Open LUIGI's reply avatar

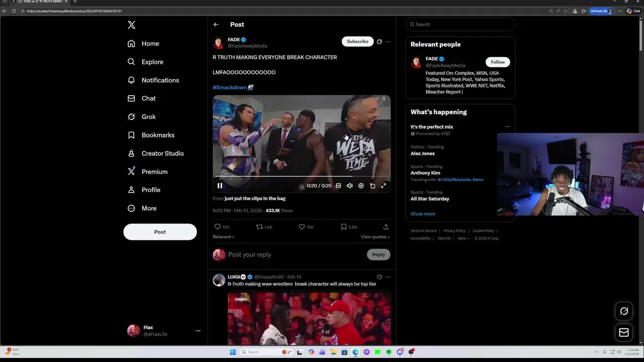(x=219, y=280)
